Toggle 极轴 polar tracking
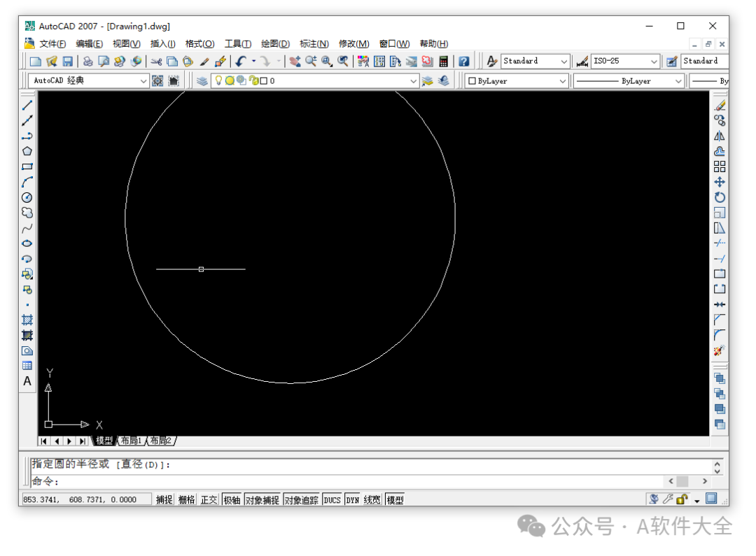 click(232, 499)
